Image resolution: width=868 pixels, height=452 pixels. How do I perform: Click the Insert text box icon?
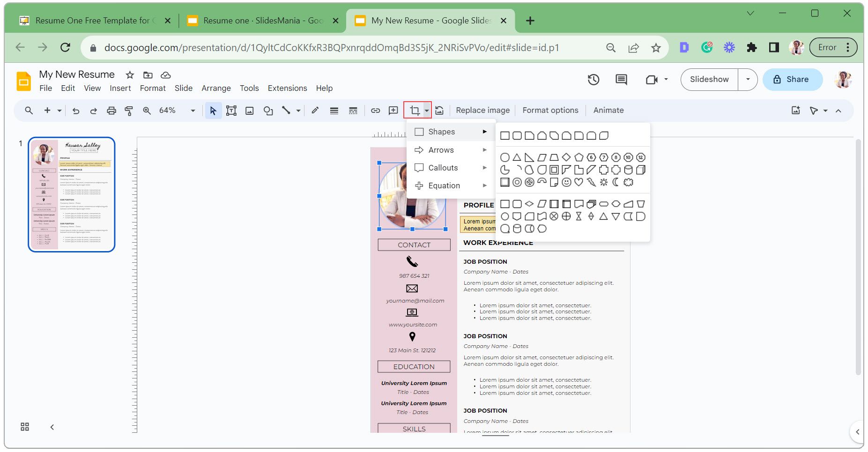pos(231,111)
